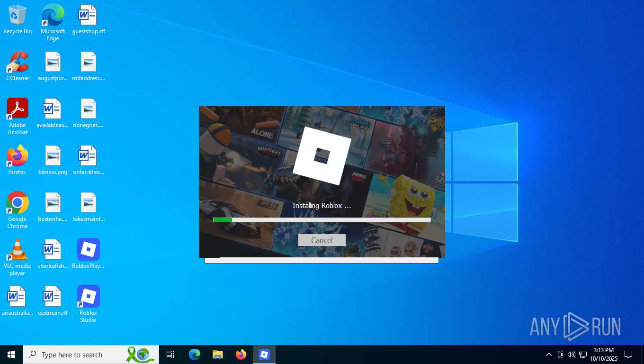Click the ribbon search highlight icon
644x364 pixels.
click(141, 355)
